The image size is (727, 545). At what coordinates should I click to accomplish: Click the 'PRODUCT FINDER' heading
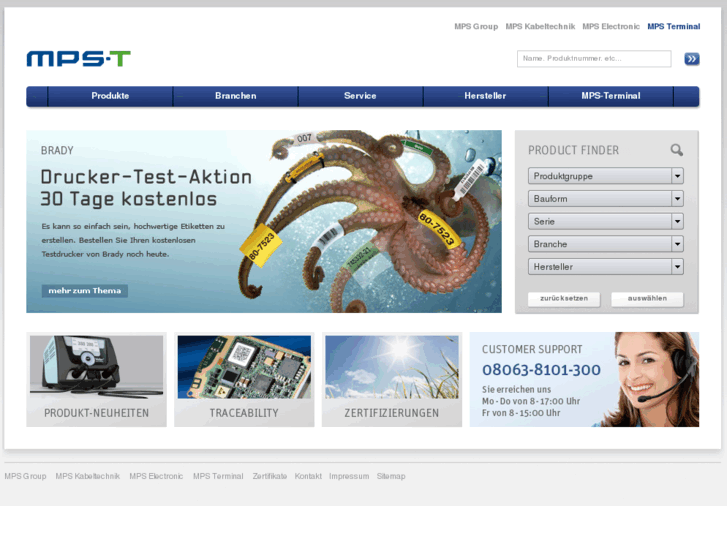[574, 150]
